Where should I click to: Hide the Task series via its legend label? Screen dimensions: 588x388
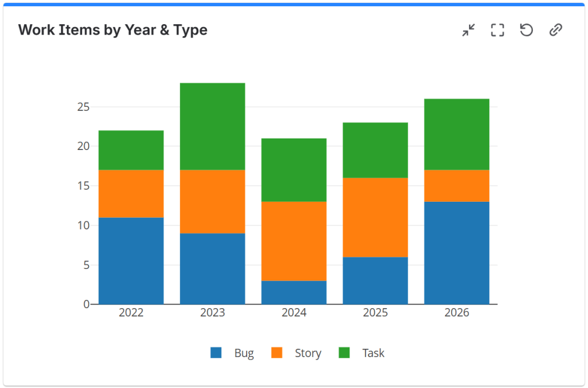coord(373,353)
